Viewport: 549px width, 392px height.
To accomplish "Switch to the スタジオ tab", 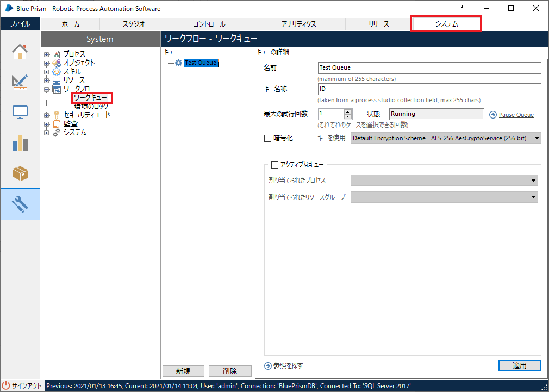I will click(133, 24).
